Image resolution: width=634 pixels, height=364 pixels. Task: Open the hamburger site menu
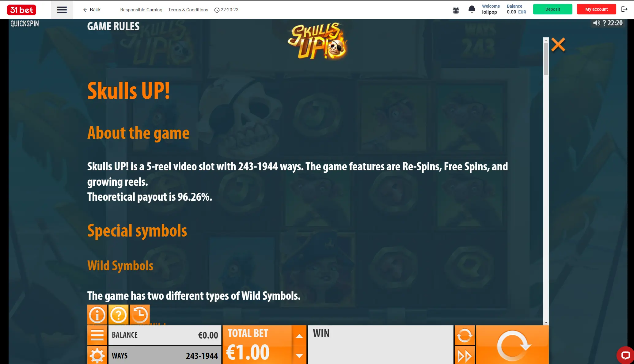point(62,10)
